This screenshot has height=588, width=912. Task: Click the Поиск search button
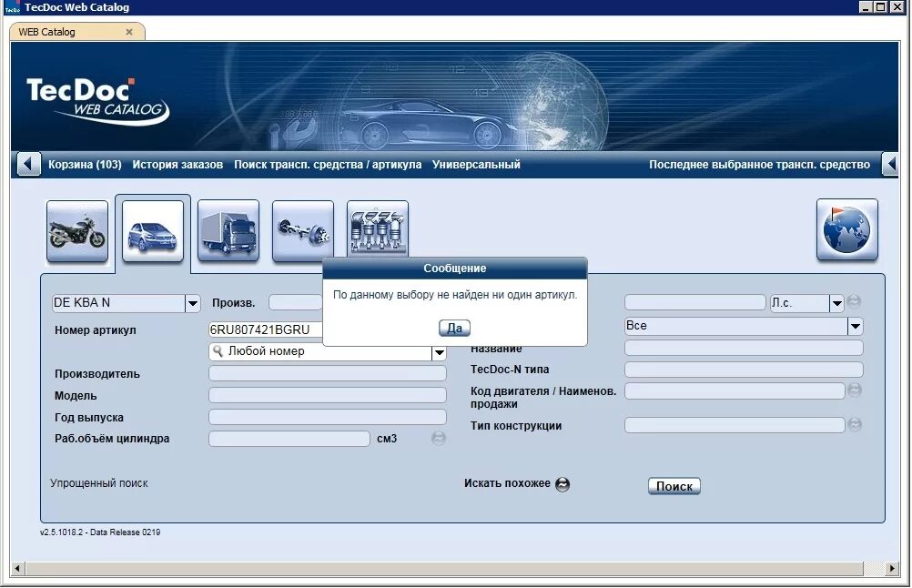pyautogui.click(x=674, y=486)
